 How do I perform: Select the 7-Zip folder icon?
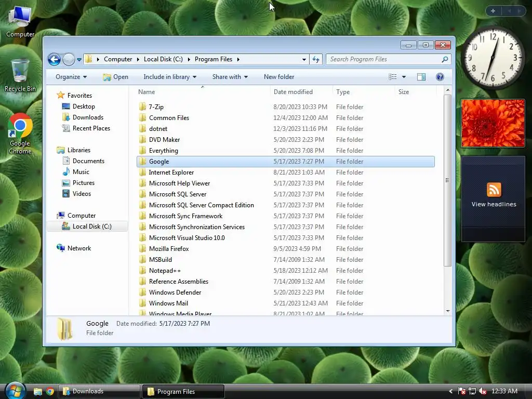(x=142, y=107)
